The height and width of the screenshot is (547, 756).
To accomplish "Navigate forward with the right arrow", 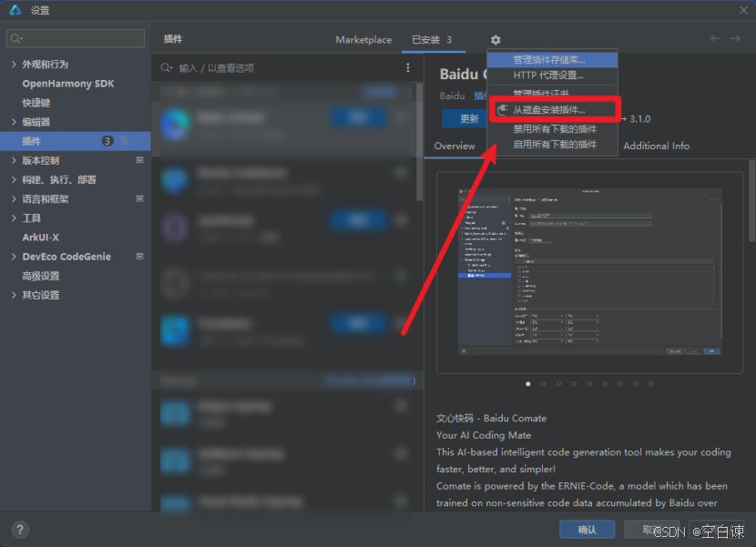I will 735,39.
